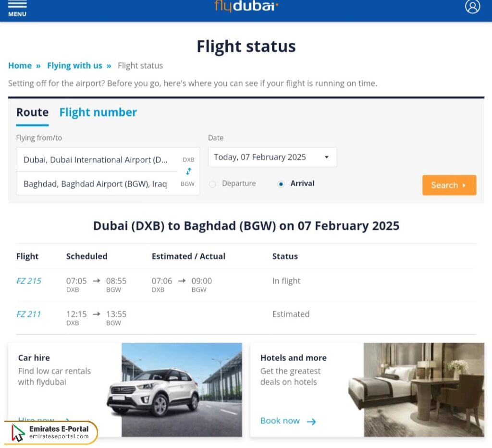
Task: Open the hamburger MENU icon
Action: pyautogui.click(x=17, y=9)
